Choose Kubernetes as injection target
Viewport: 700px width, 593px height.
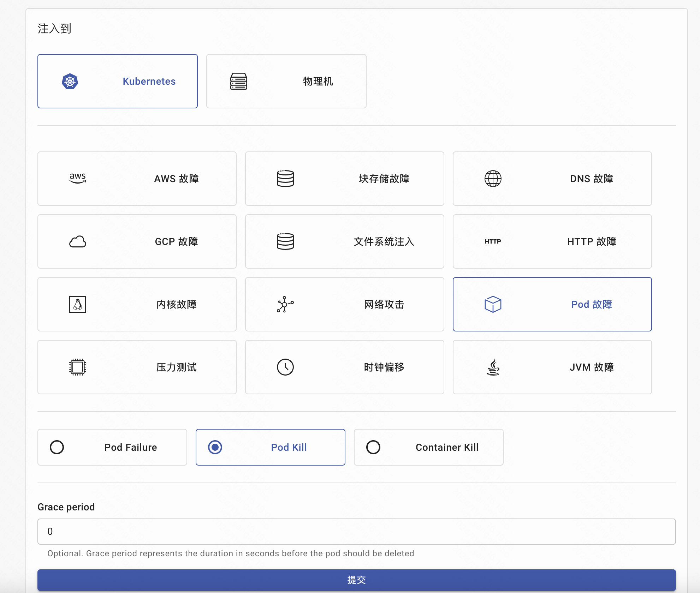click(x=118, y=81)
